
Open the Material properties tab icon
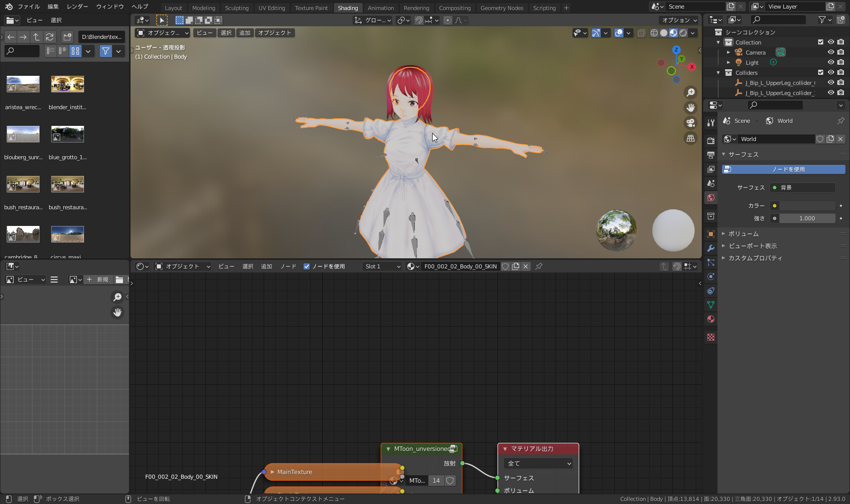coord(711,319)
